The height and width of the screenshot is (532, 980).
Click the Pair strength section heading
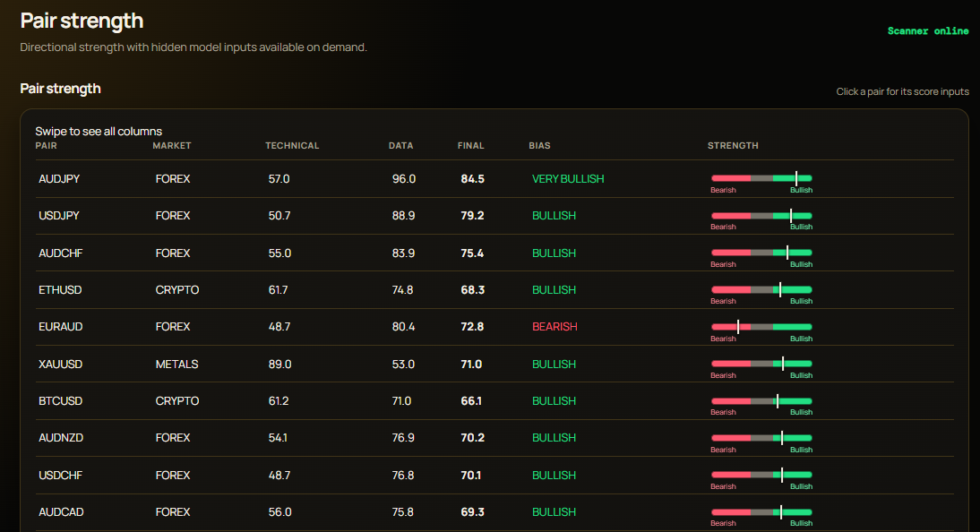[60, 89]
